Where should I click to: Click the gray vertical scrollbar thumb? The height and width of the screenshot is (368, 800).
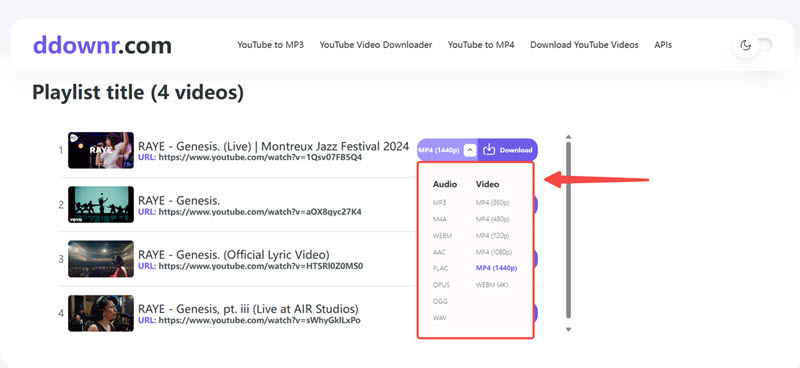click(568, 230)
